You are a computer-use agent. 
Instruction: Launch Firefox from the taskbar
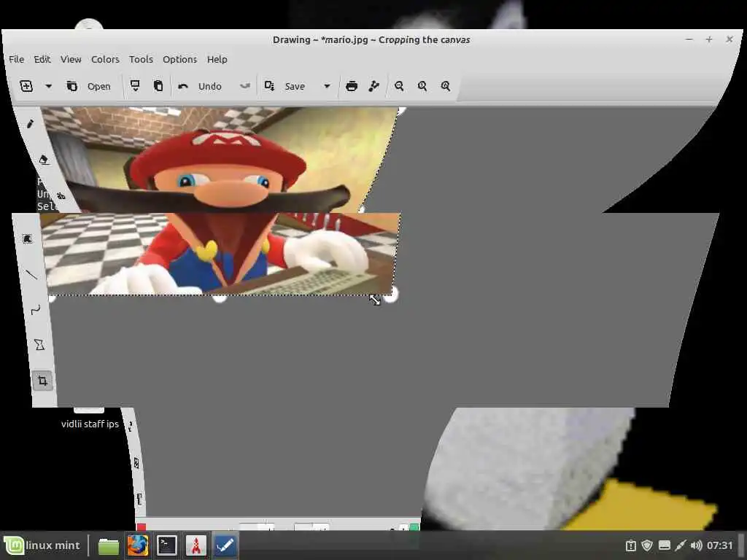tap(138, 545)
